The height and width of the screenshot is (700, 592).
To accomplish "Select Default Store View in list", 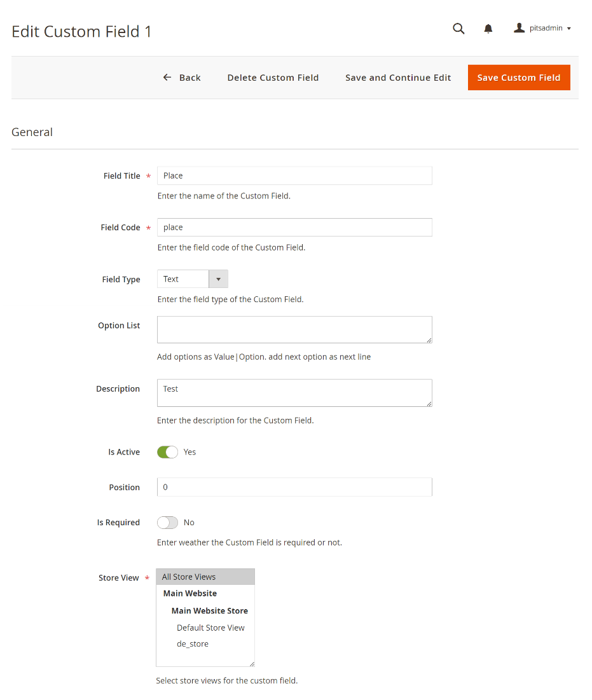I will pyautogui.click(x=210, y=628).
